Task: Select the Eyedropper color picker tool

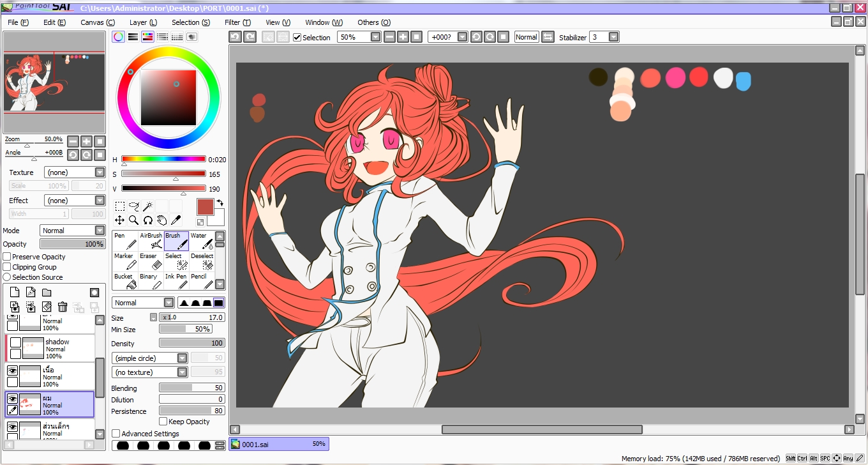Action: pyautogui.click(x=176, y=220)
